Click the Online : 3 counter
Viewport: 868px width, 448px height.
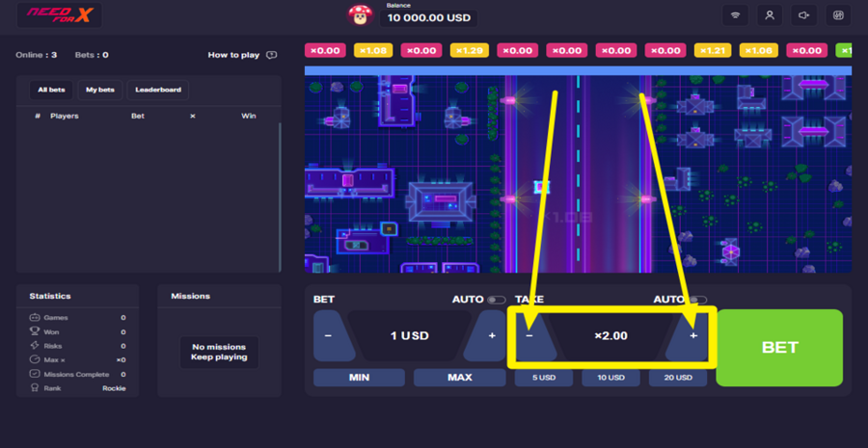point(36,55)
